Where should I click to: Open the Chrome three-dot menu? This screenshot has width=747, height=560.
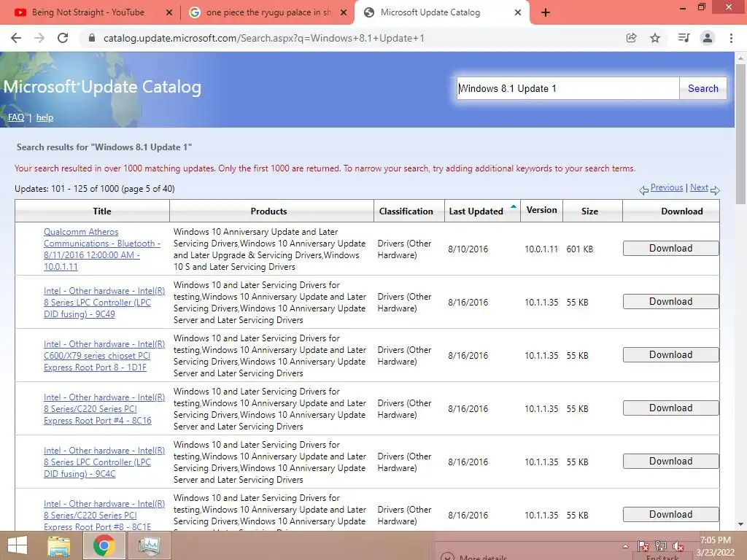(x=731, y=38)
